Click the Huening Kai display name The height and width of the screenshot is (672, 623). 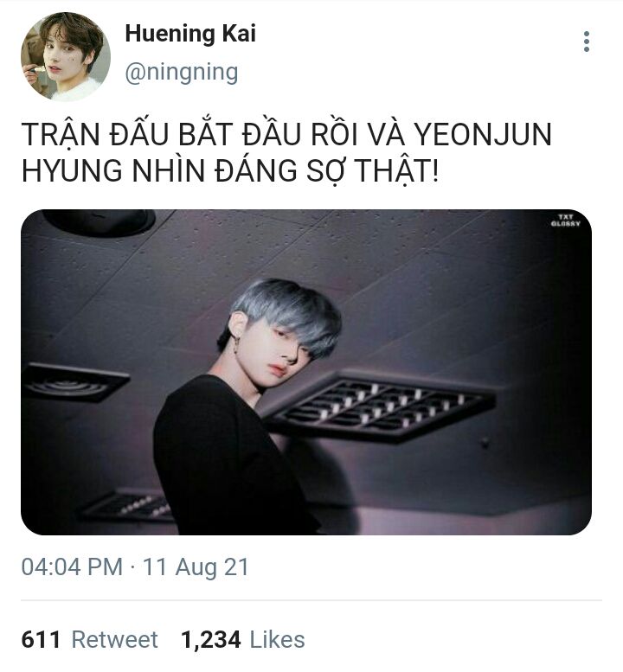click(190, 34)
